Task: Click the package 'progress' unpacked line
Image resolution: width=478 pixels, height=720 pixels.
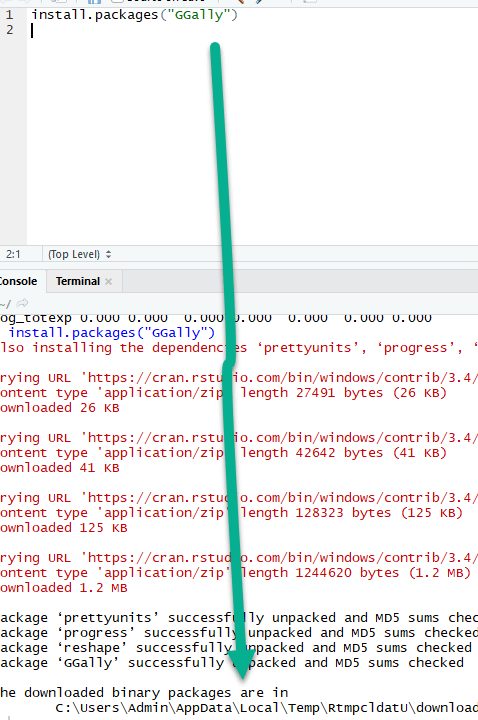Action: (239, 633)
